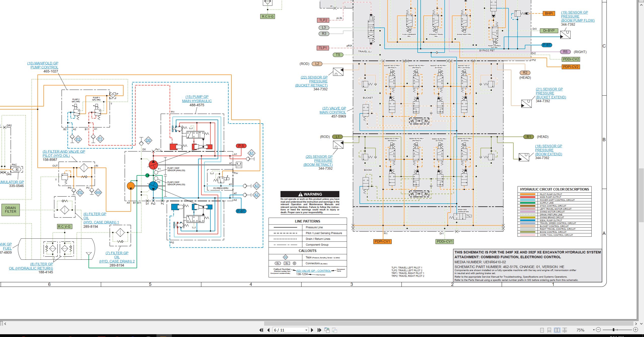Open the (5) Filter and Valve GP Pilot link

64,154
